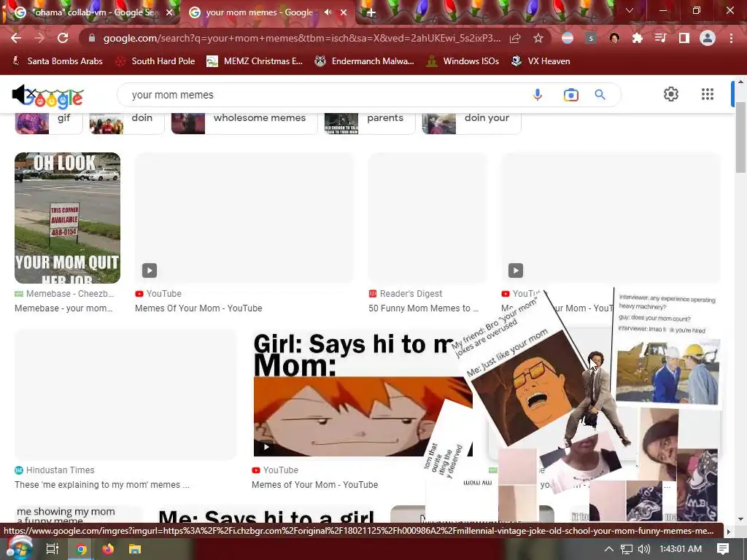
Task: Open the Google apps grid
Action: coord(708,94)
